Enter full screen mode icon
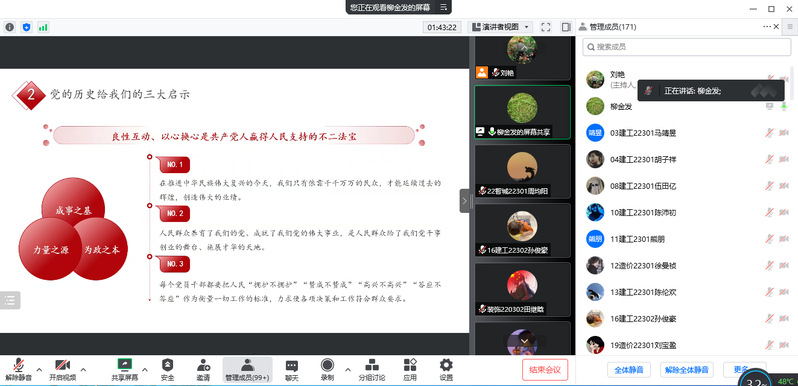 click(546, 27)
